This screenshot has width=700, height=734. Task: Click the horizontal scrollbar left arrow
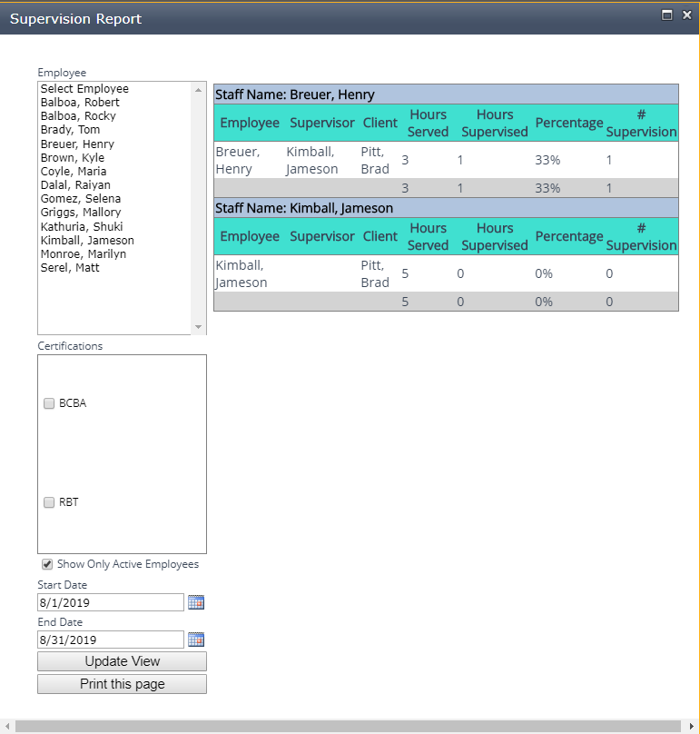point(7,726)
